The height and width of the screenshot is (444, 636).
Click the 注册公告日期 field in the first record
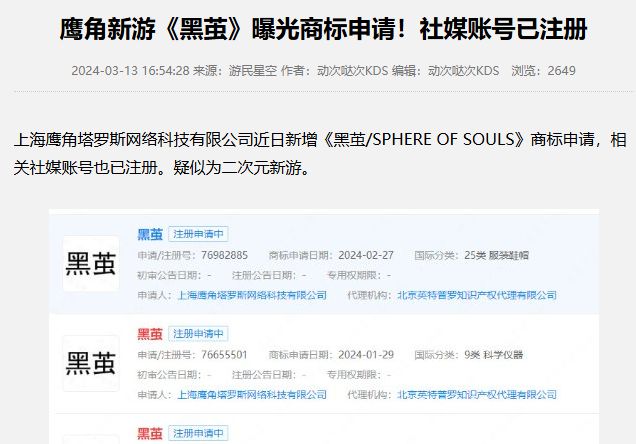(269, 275)
